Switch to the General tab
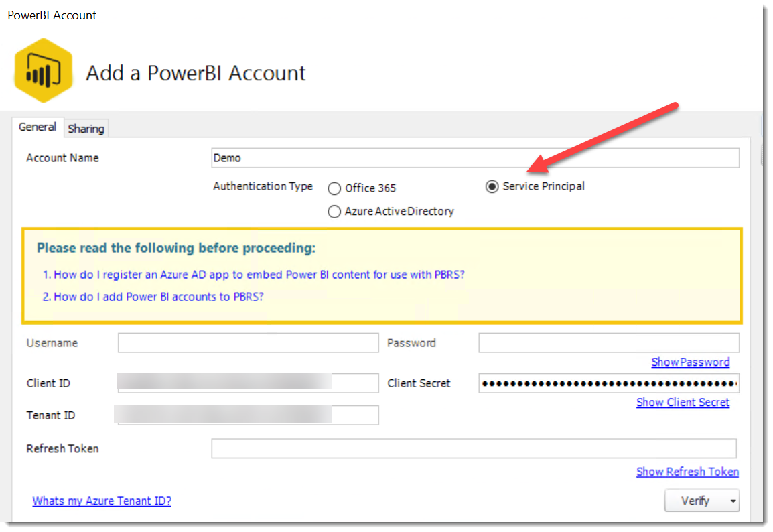This screenshot has width=773, height=532. (37, 127)
